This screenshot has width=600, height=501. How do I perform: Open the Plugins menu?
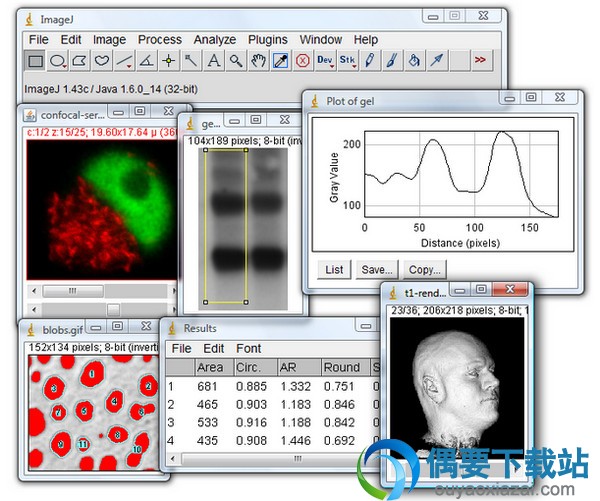tap(267, 40)
